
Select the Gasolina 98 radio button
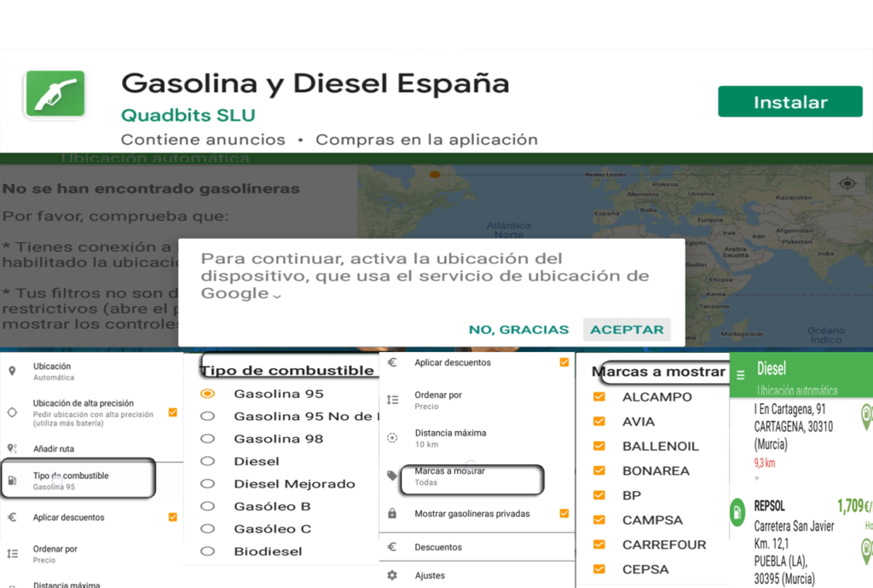click(207, 438)
